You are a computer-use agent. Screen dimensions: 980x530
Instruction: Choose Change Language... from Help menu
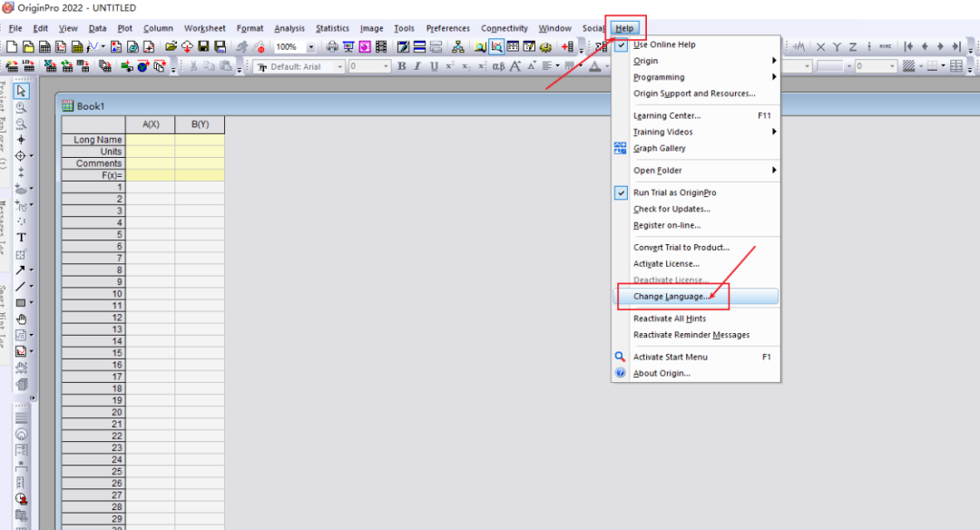pos(696,296)
